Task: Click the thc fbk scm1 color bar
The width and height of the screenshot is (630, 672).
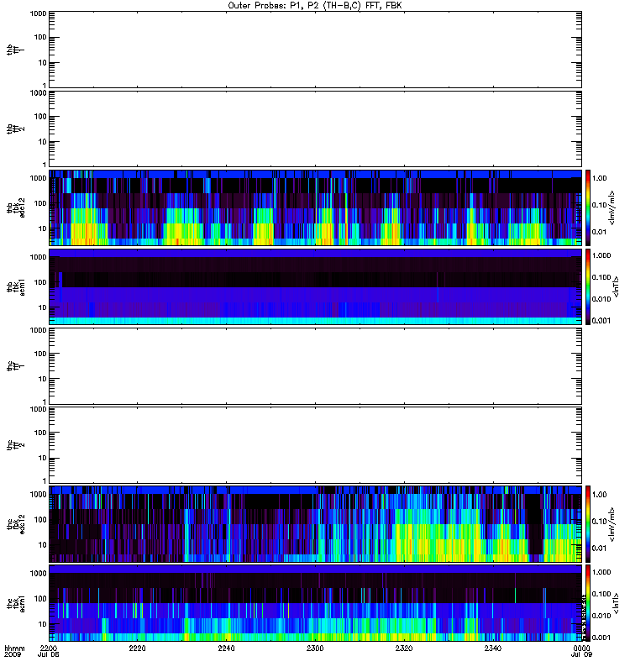Action: pyautogui.click(x=588, y=603)
